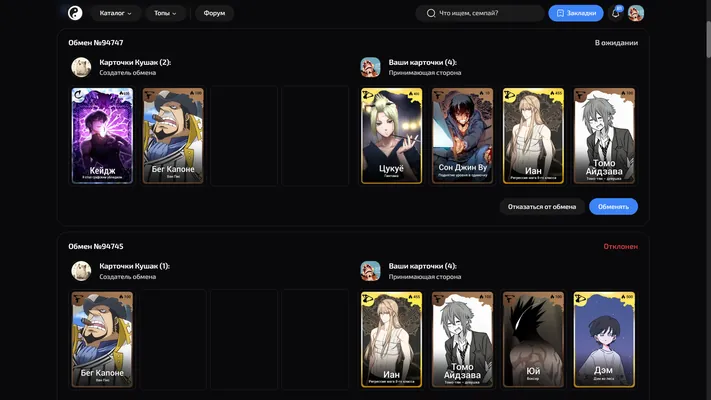The image size is (711, 400).
Task: Click the search magnifier icon
Action: click(431, 13)
